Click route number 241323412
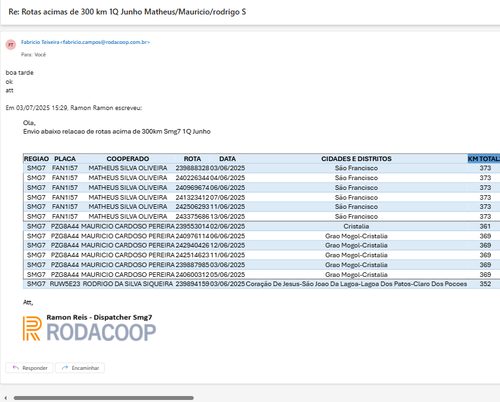The width and height of the screenshot is (500, 402). [x=192, y=197]
